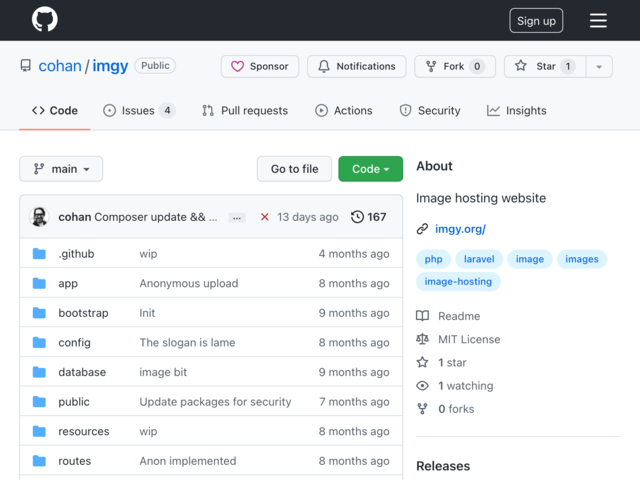Open the database folder
Screen dimensions: 640x480
tap(82, 372)
